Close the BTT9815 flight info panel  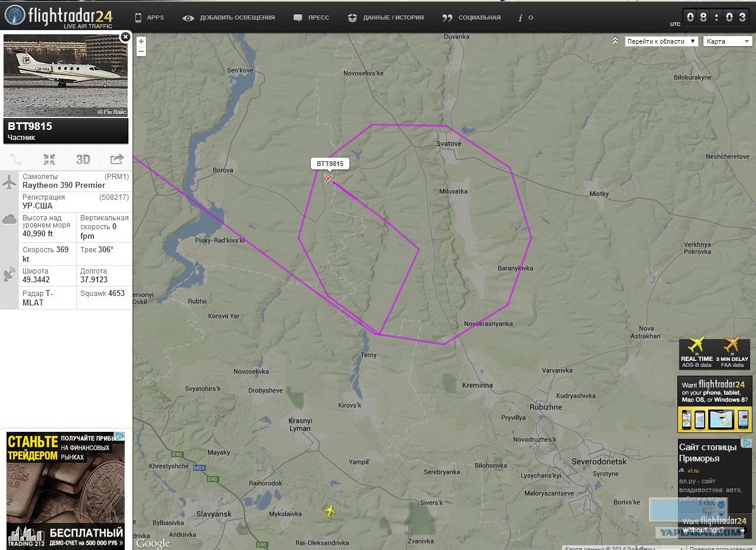(x=125, y=37)
